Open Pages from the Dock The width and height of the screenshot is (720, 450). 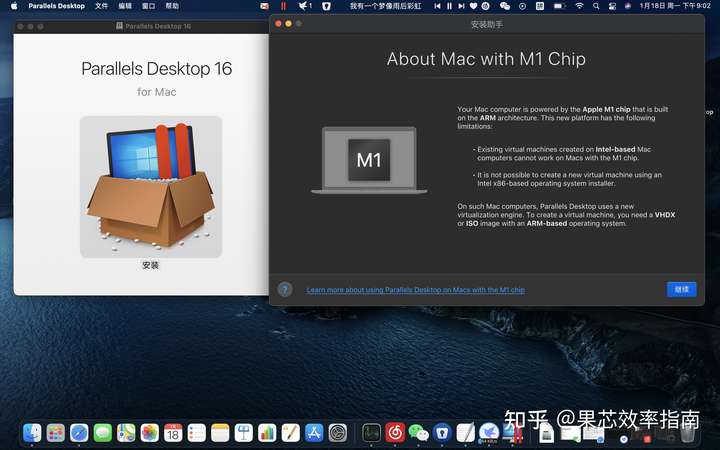coord(290,433)
